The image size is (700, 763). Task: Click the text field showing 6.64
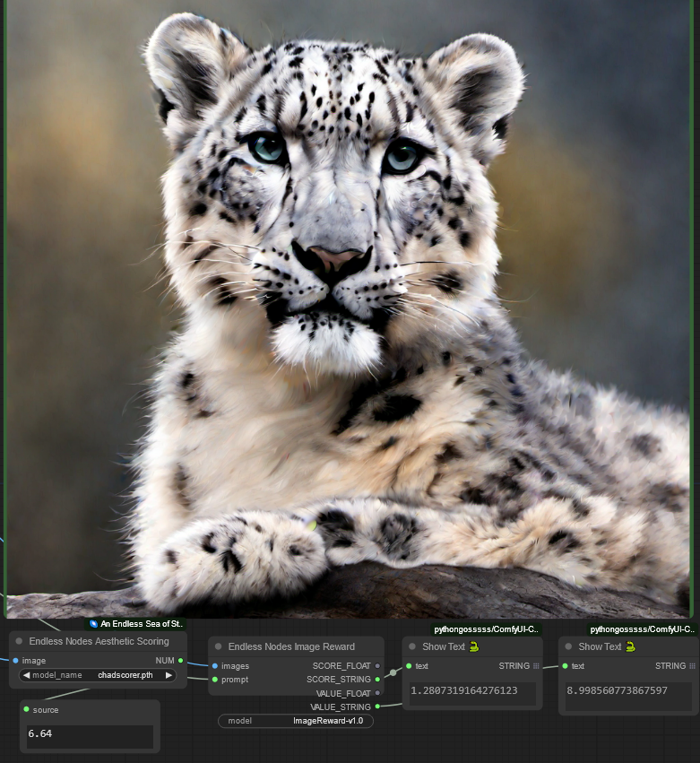[90, 734]
